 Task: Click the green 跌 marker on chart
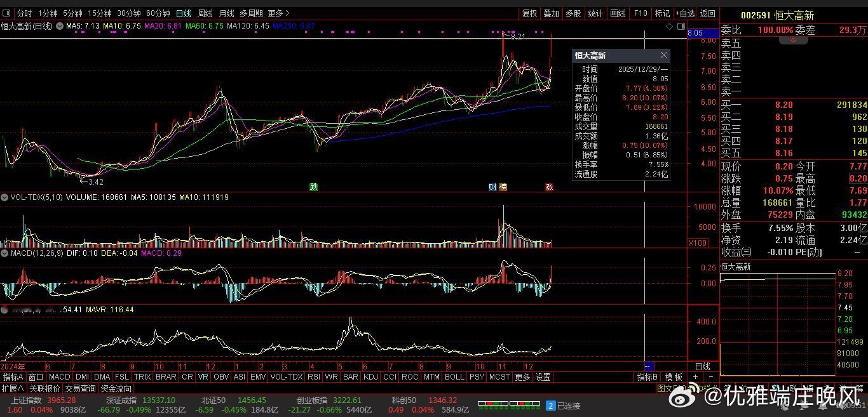[x=313, y=187]
